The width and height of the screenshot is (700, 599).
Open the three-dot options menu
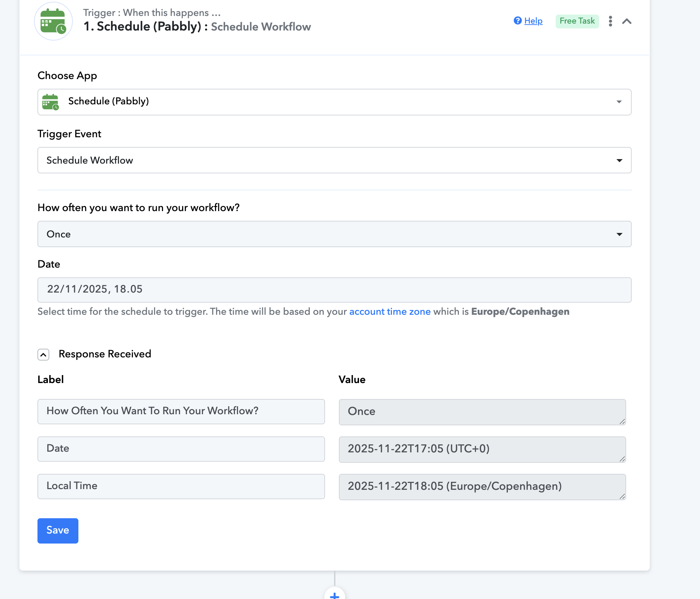click(x=610, y=21)
